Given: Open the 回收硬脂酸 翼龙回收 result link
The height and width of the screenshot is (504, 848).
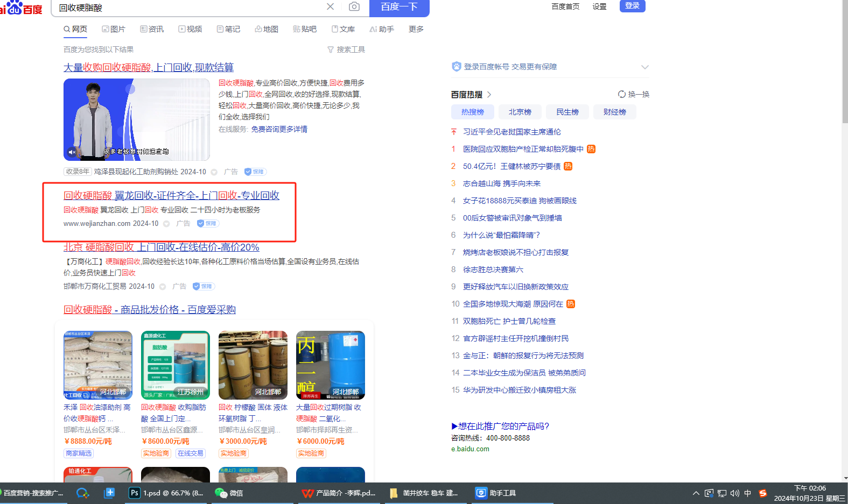Looking at the screenshot, I should tap(171, 195).
